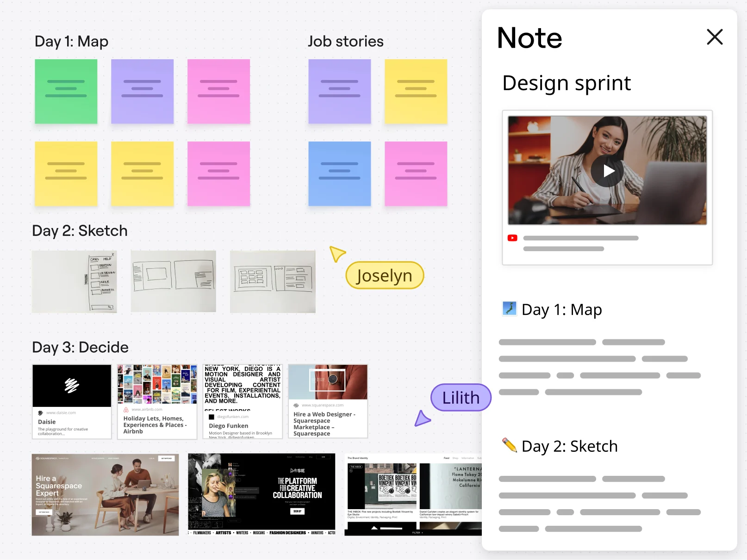Select the 'Day 3: Decide' heading
Screen dimensions: 747x560
point(80,347)
